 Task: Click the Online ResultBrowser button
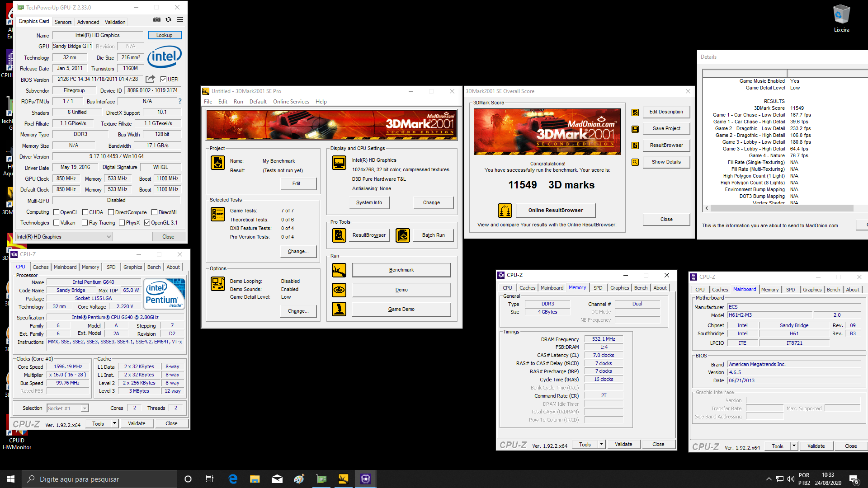point(556,210)
